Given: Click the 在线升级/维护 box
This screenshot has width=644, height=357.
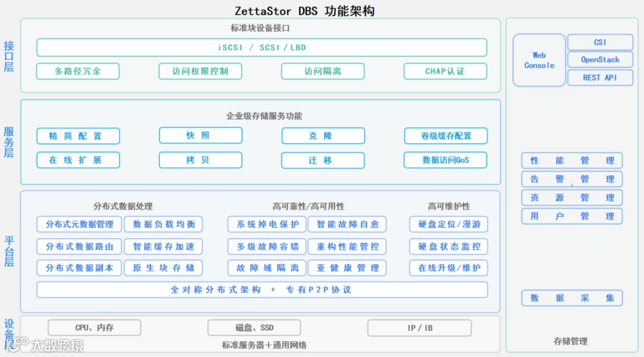Looking at the screenshot, I should [448, 267].
